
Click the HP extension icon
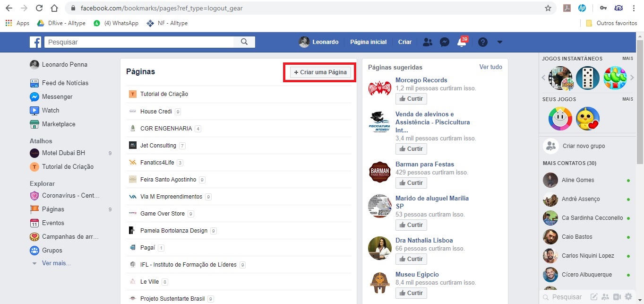point(582,8)
